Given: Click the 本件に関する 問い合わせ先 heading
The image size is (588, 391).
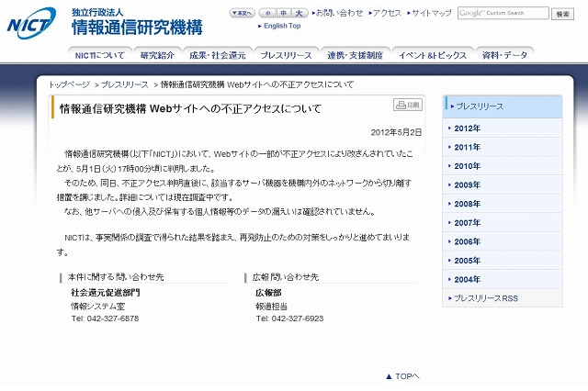Looking at the screenshot, I should point(116,277).
